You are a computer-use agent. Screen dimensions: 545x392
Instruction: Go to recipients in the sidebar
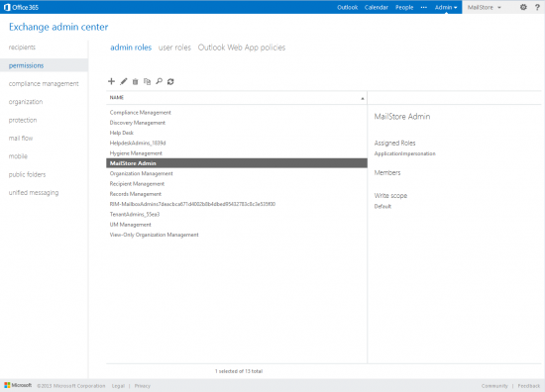click(x=22, y=48)
